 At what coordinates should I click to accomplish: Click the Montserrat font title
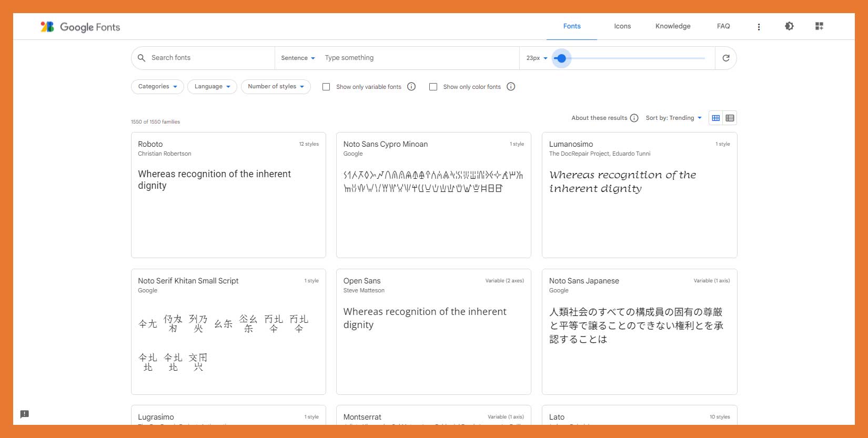(x=362, y=417)
